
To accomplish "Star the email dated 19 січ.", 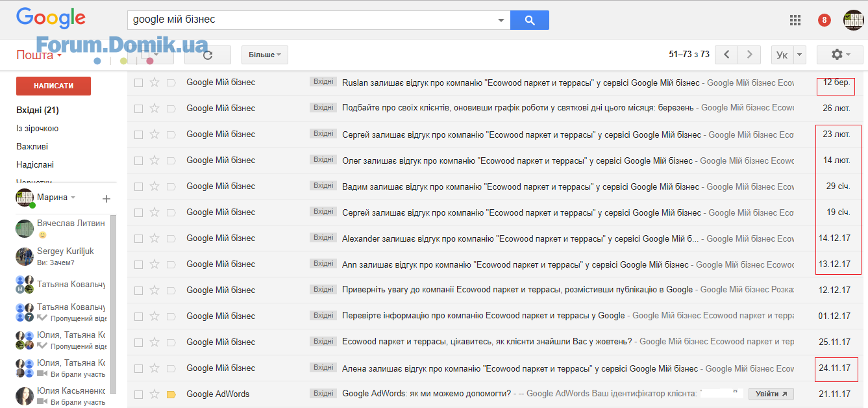I will pos(155,212).
